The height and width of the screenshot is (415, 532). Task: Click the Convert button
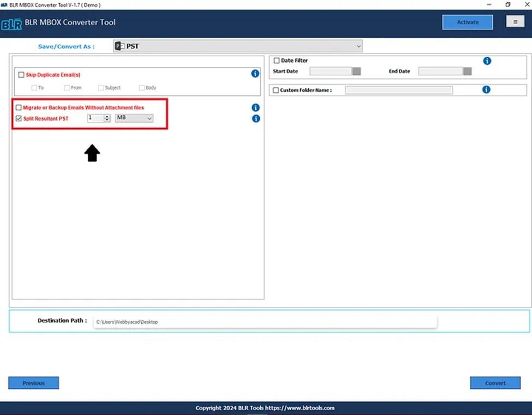click(x=494, y=383)
